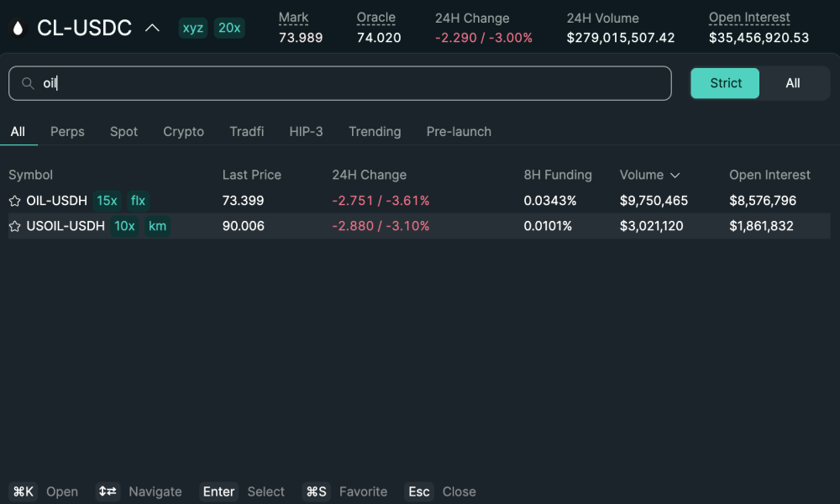
Task: Click the Open Interest header label
Action: 749,17
